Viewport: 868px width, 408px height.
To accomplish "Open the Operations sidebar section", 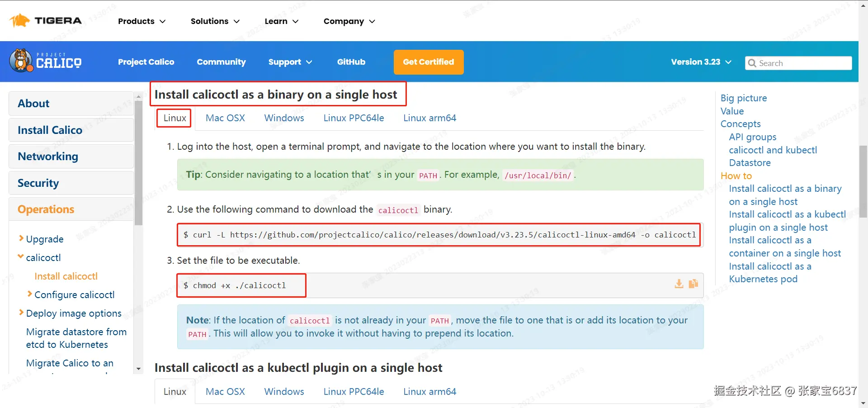I will (71, 209).
